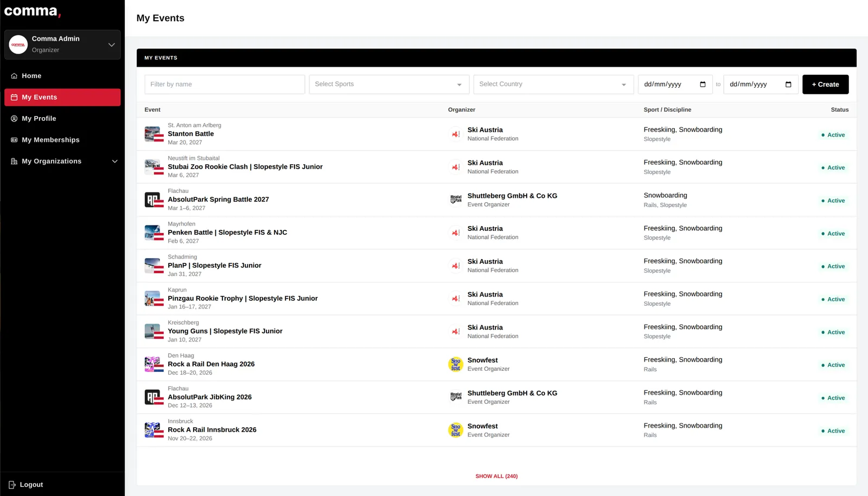Viewport: 868px width, 496px height.
Task: Click the comma logo in sidebar
Action: (33, 11)
